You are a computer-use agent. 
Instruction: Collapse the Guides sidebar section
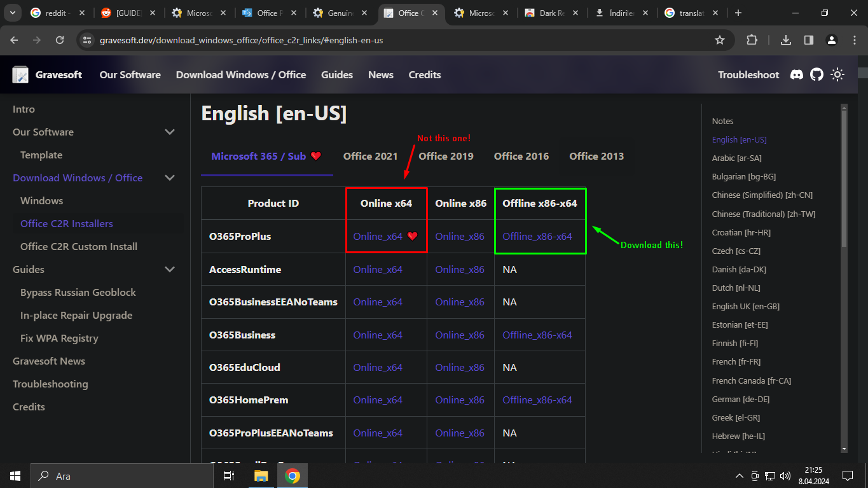[x=170, y=269]
